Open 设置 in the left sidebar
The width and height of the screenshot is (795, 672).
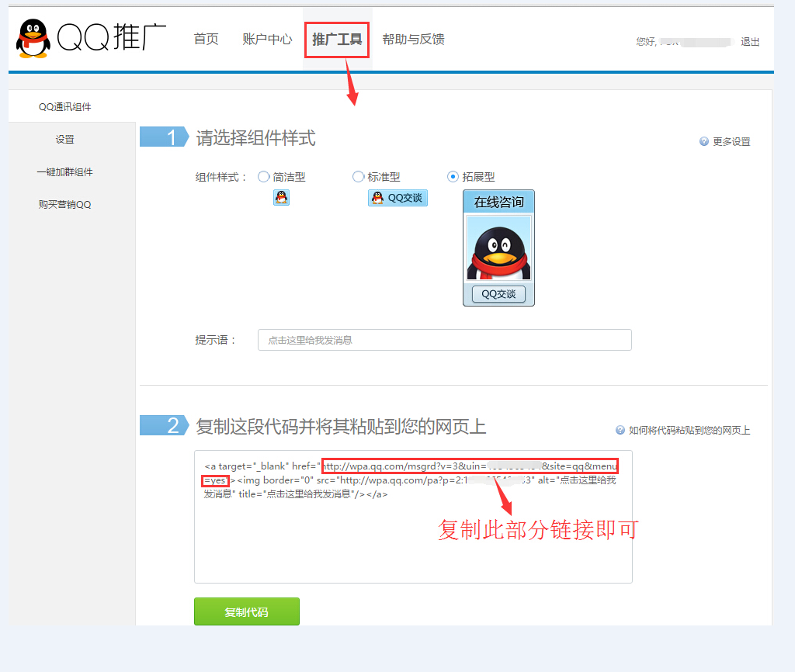coord(65,140)
